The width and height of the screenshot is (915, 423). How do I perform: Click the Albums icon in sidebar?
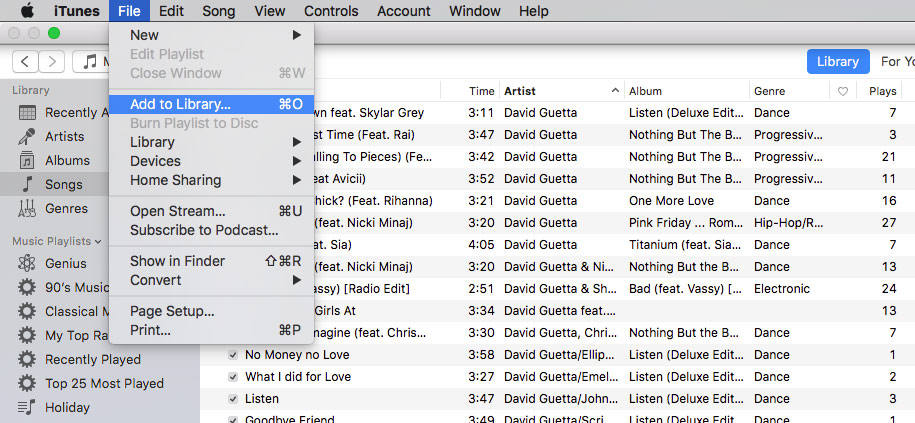(x=27, y=160)
